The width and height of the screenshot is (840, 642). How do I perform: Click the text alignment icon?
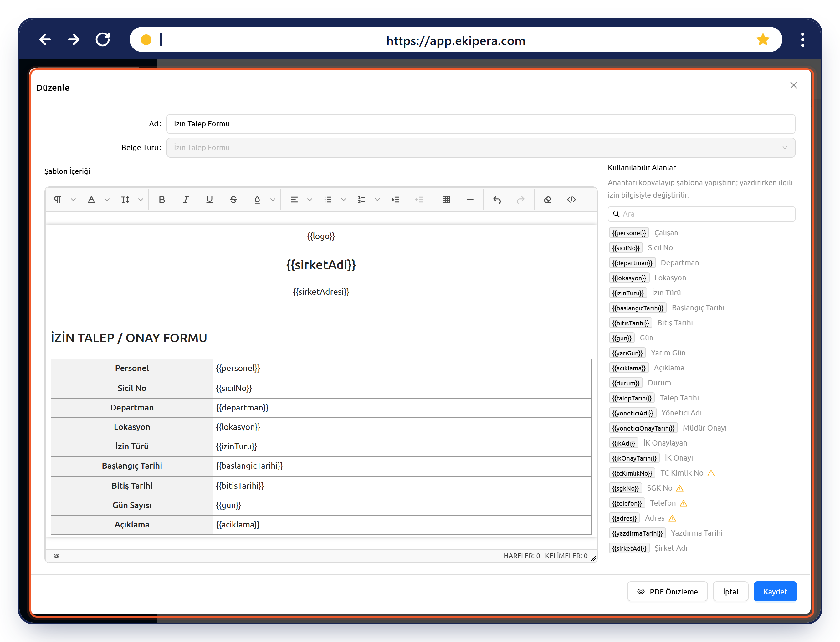pos(294,200)
